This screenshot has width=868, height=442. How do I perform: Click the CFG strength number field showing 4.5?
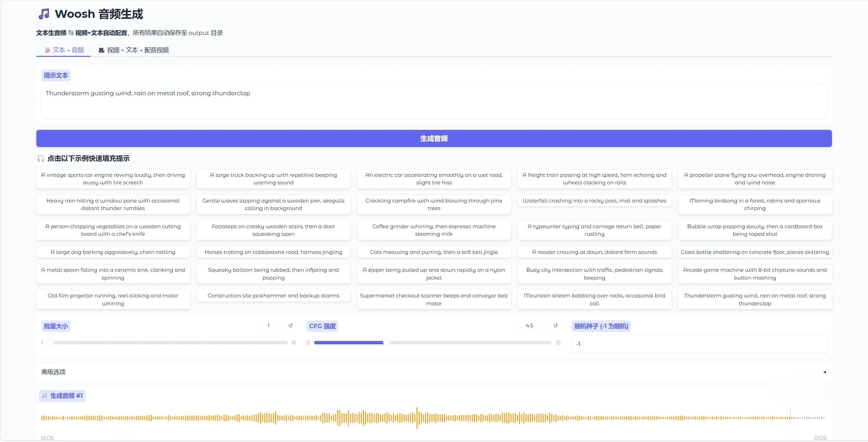(532, 326)
